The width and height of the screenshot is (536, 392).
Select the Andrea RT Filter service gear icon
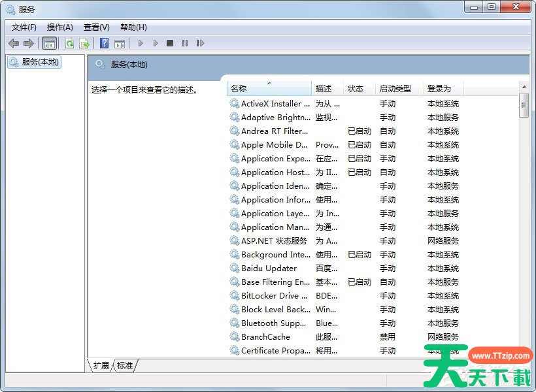point(235,131)
